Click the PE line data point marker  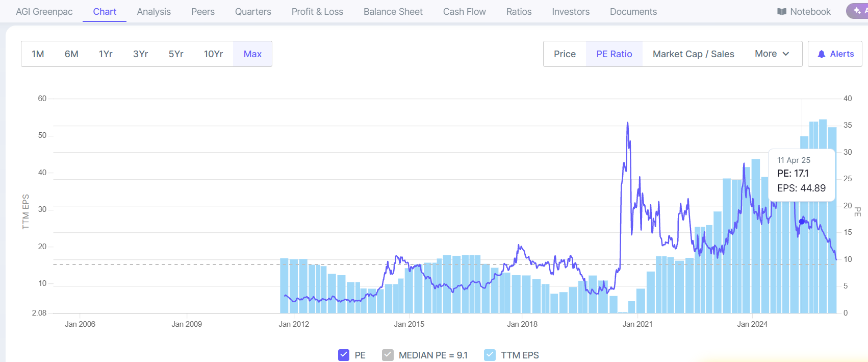pyautogui.click(x=802, y=222)
